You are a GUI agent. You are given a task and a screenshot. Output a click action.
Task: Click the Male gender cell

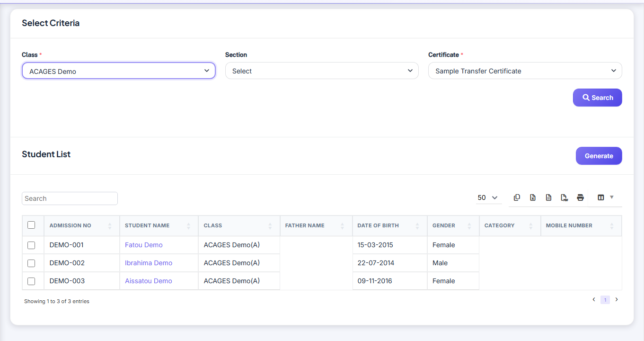click(x=453, y=263)
